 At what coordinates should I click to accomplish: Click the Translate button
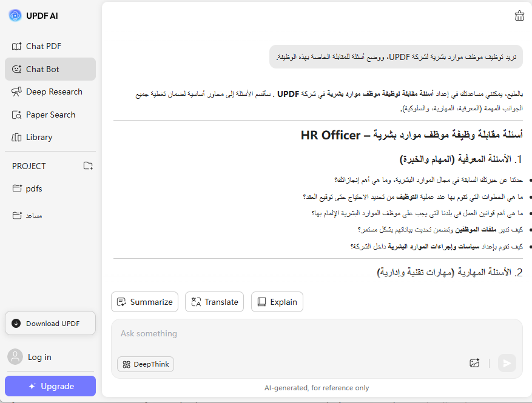click(214, 302)
